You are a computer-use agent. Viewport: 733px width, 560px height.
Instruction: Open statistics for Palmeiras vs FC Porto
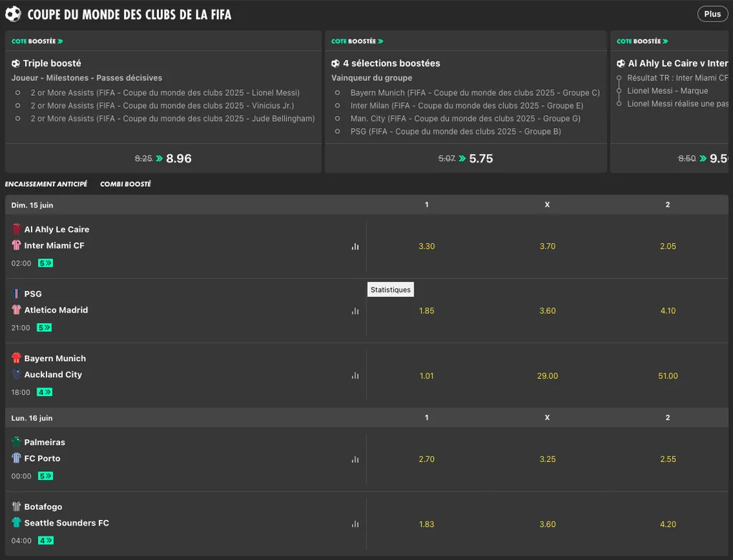355,460
